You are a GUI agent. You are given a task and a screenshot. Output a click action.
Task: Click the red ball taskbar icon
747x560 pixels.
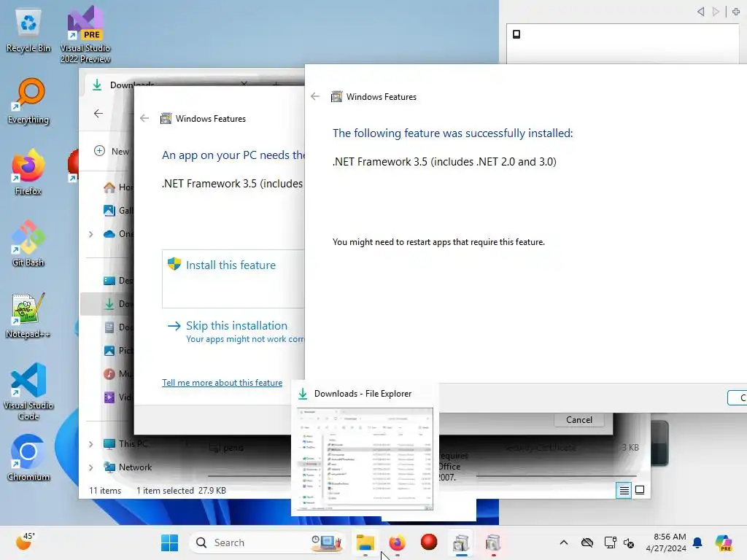pyautogui.click(x=429, y=542)
